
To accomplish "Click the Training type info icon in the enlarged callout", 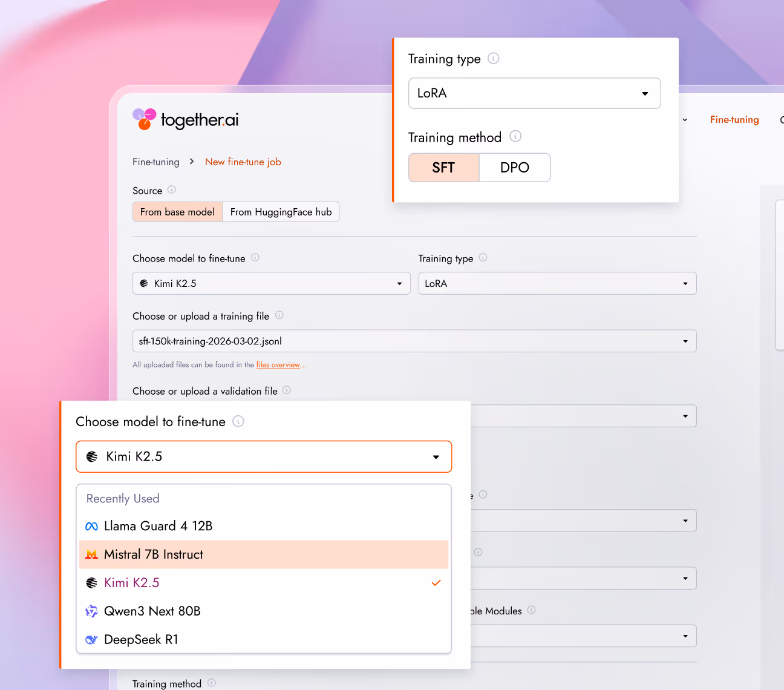I will 494,58.
